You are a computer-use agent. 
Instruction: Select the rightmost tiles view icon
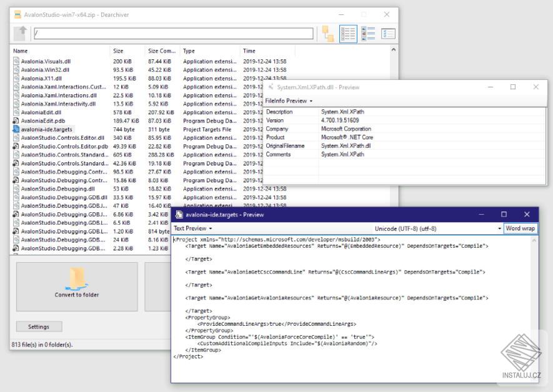(x=388, y=34)
